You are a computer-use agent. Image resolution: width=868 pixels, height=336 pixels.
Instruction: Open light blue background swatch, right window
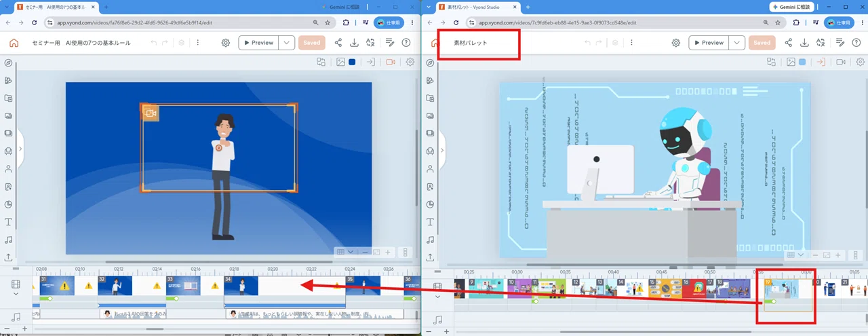802,62
